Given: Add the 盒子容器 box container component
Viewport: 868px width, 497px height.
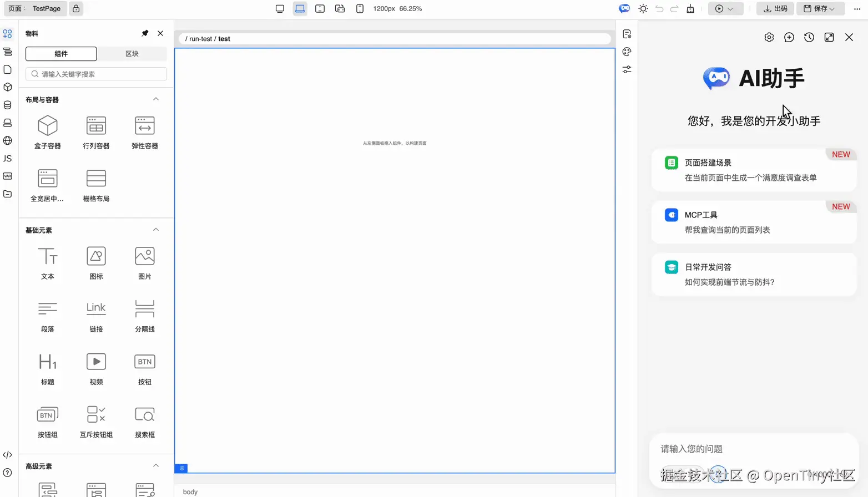Looking at the screenshot, I should click(x=48, y=132).
